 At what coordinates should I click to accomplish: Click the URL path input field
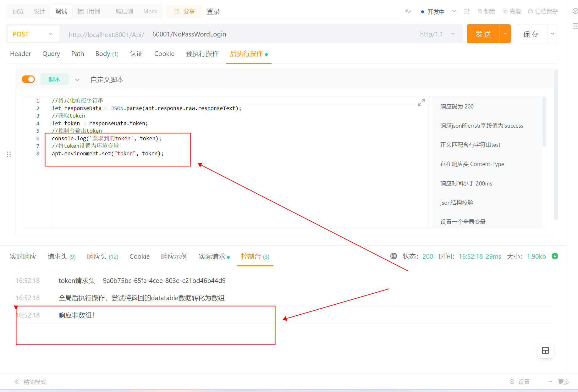coord(281,34)
